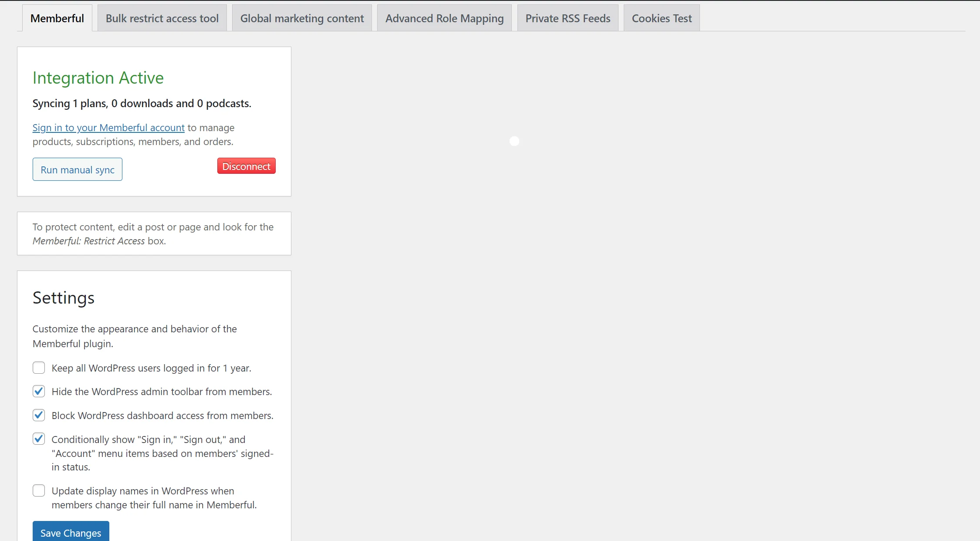Image resolution: width=980 pixels, height=541 pixels.
Task: Toggle Conditionally show Sign in menu items checkbox
Action: (x=39, y=439)
